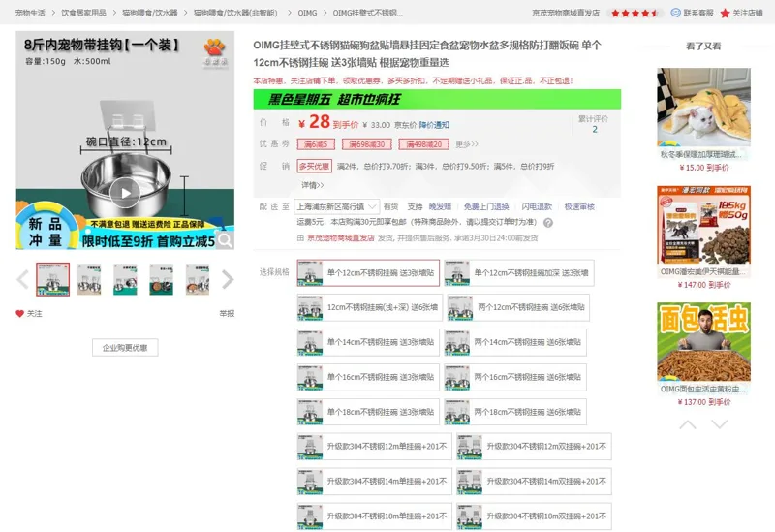The width and height of the screenshot is (775, 532).
Task: Open the 极速审核 service link
Action: coord(579,206)
